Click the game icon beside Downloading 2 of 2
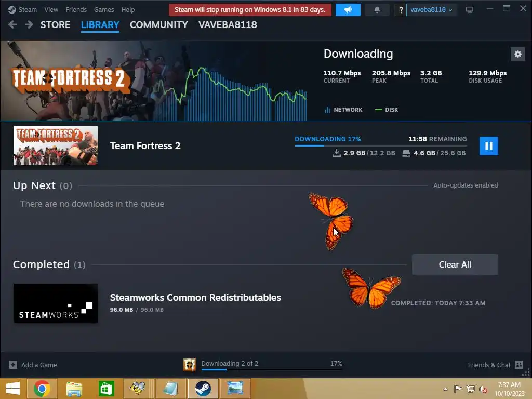The height and width of the screenshot is (399, 532). click(x=189, y=365)
